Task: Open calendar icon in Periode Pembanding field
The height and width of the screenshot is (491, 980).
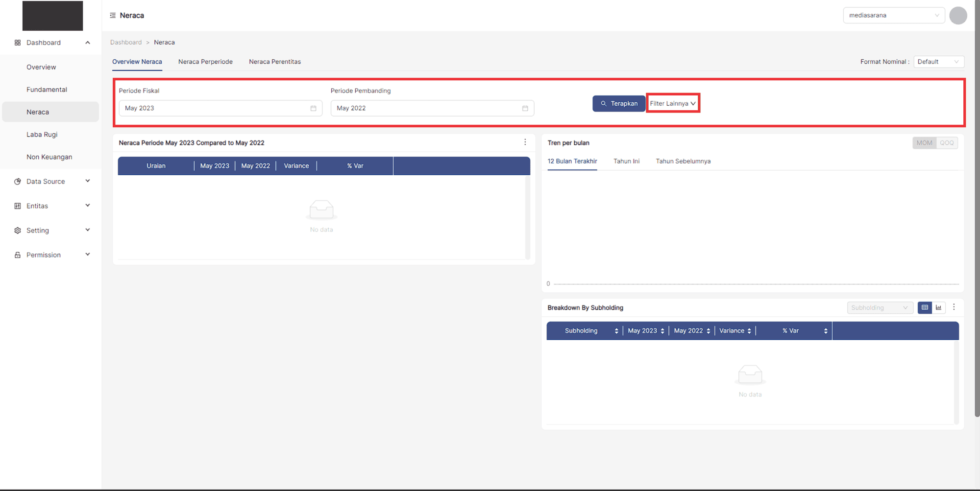Action: [x=525, y=108]
